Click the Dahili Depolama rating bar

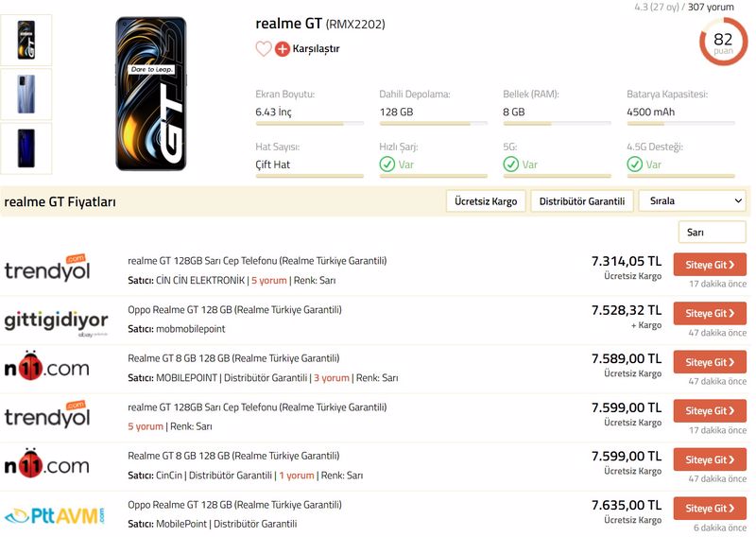(434, 124)
